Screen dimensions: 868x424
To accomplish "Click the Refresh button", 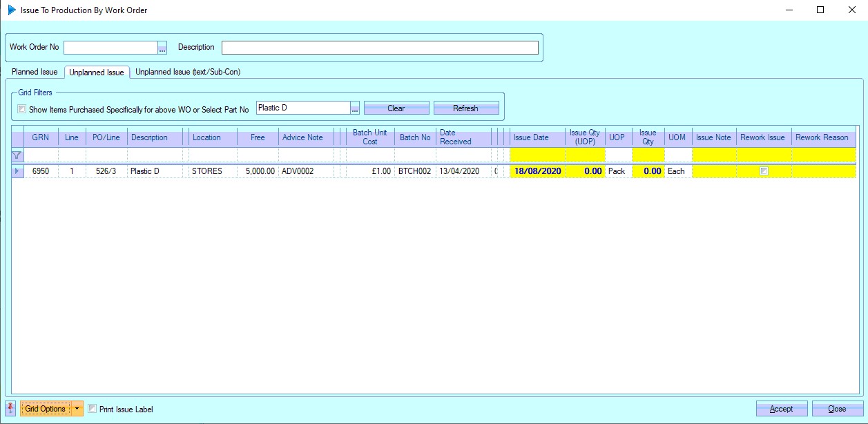I will (465, 108).
